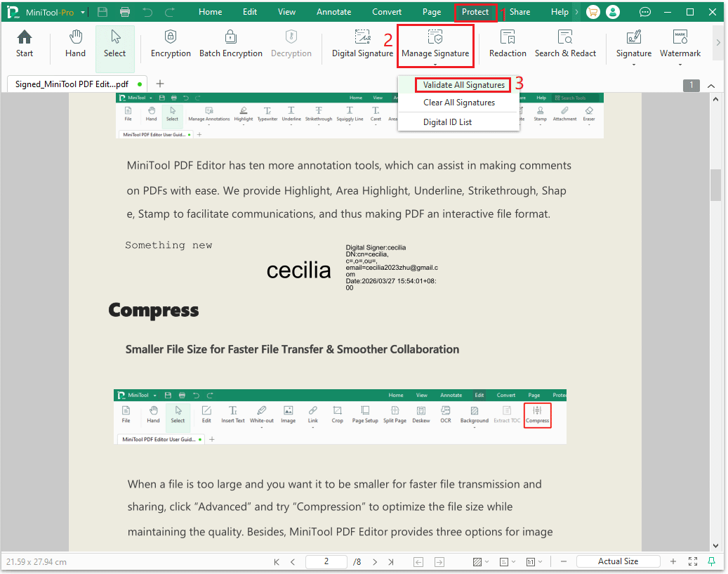This screenshot has height=574, width=728.
Task: Click the feedback chat bubble icon
Action: click(x=644, y=12)
